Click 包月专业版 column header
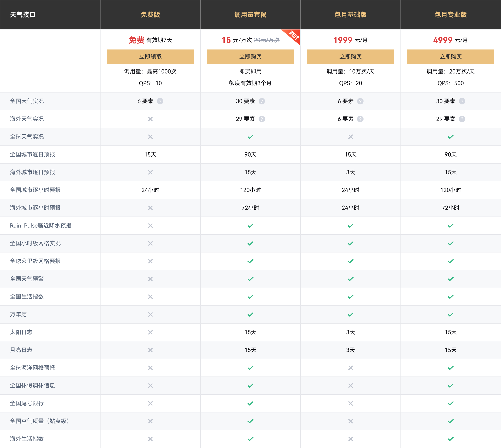Image resolution: width=501 pixels, height=448 pixels. (x=451, y=15)
